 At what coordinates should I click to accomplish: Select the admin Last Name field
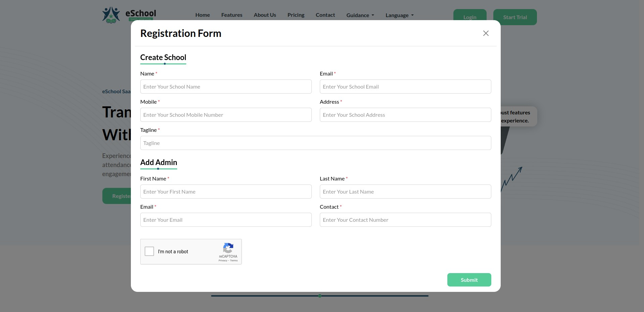[405, 192]
